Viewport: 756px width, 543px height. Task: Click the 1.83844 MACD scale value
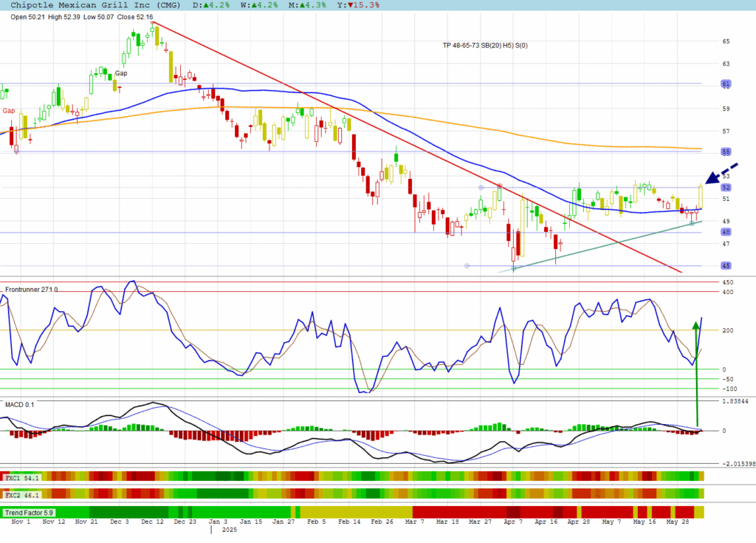pos(735,402)
